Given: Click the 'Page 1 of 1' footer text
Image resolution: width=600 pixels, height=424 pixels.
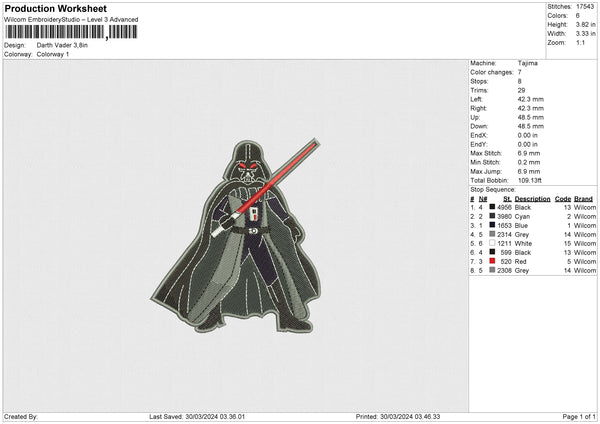Looking at the screenshot, I should click(x=579, y=416).
